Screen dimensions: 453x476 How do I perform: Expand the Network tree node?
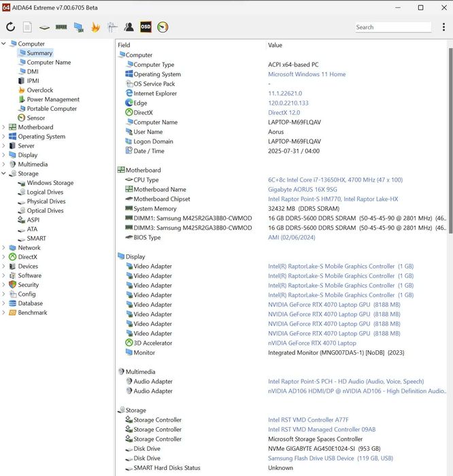pyautogui.click(x=3, y=248)
